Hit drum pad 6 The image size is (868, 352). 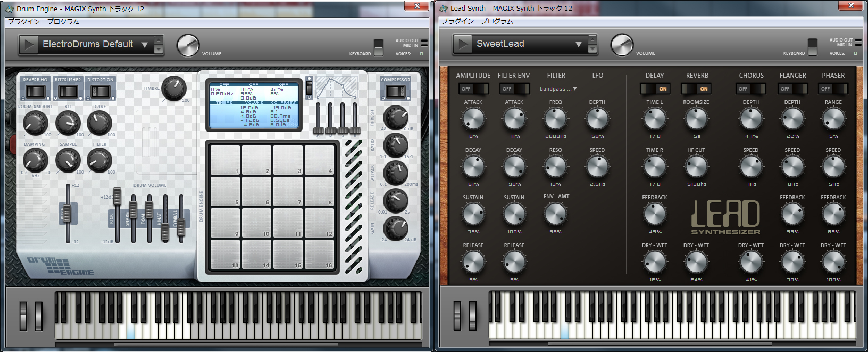tap(256, 192)
